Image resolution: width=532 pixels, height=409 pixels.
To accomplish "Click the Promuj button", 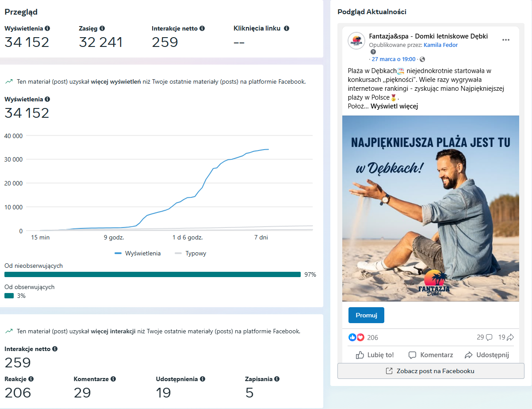I will [x=366, y=315].
